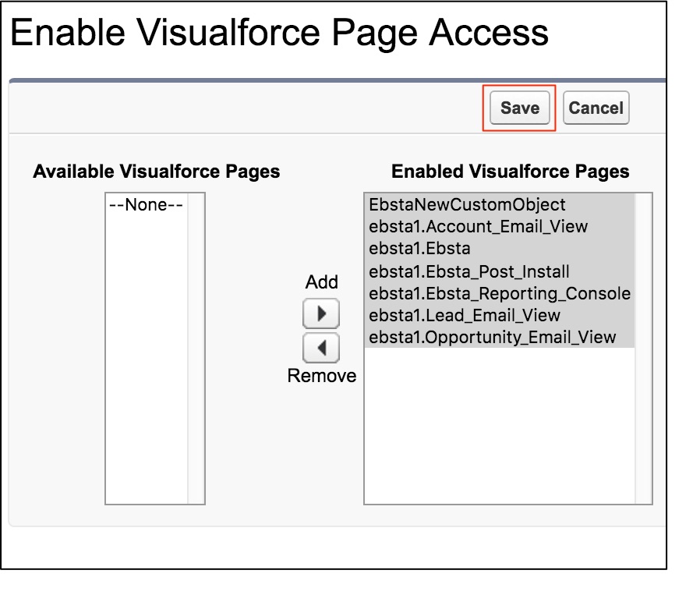This screenshot has height=602, width=700.
Task: Click the Available pages list scrollbar
Action: click(x=196, y=348)
